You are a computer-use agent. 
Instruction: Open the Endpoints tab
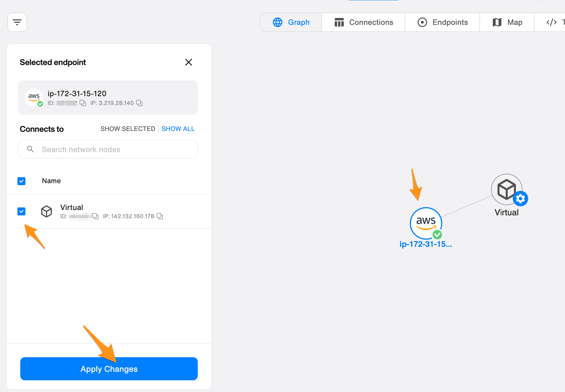coord(442,22)
